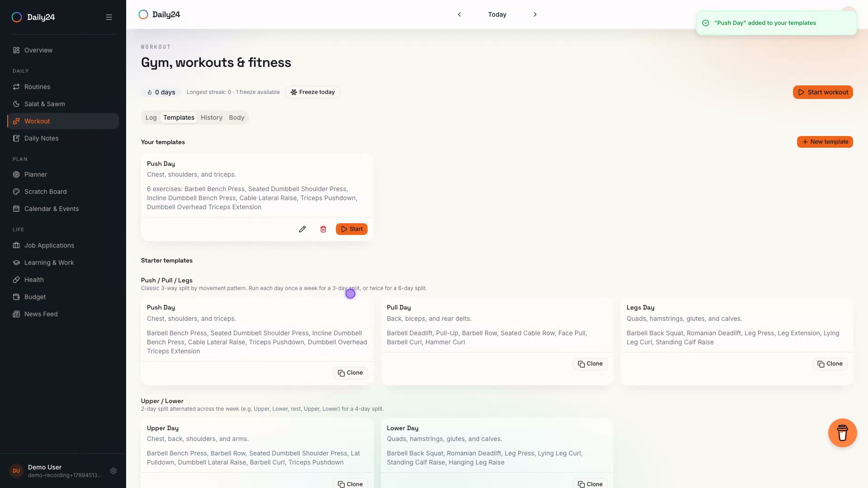Switch to the Log tab

click(151, 117)
